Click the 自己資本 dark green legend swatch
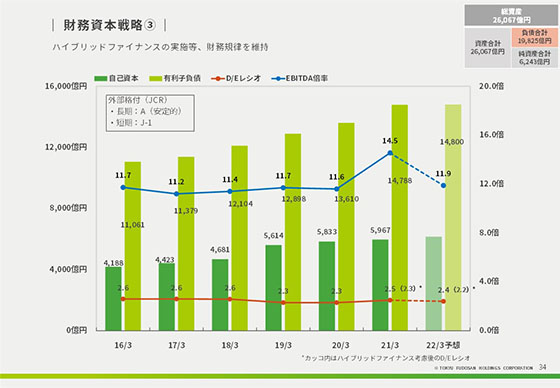The width and height of the screenshot is (560, 388). pyautogui.click(x=101, y=78)
